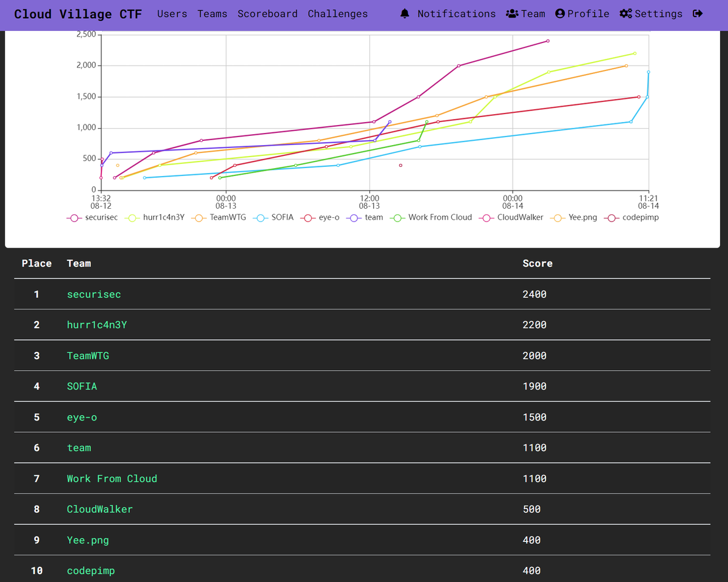Toggle eye-o series in chart legend
Image resolution: width=728 pixels, height=582 pixels.
coord(321,217)
